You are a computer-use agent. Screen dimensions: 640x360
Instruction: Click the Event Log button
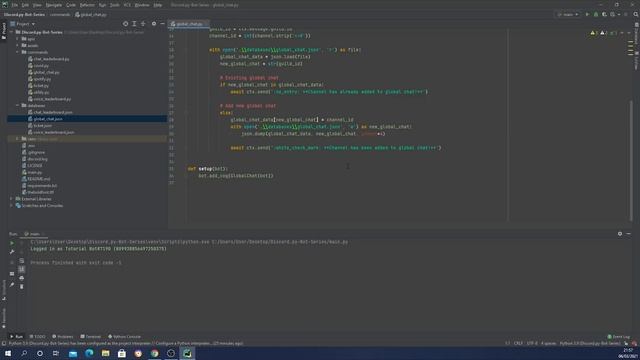pos(619,337)
